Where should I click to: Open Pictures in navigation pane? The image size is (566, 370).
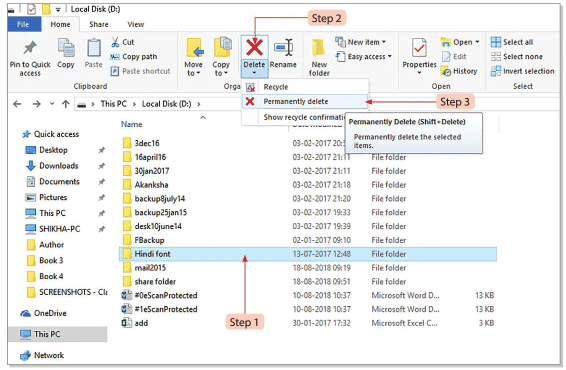tap(46, 197)
